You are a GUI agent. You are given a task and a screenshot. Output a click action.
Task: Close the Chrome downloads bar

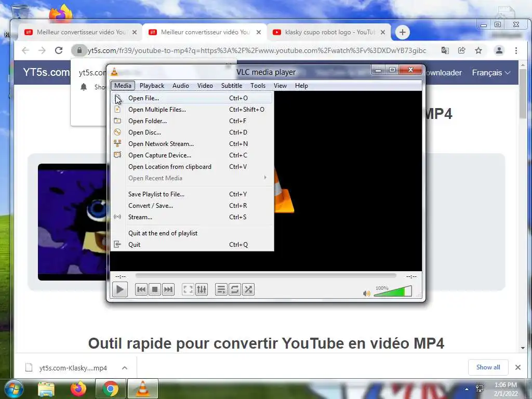pyautogui.click(x=518, y=367)
